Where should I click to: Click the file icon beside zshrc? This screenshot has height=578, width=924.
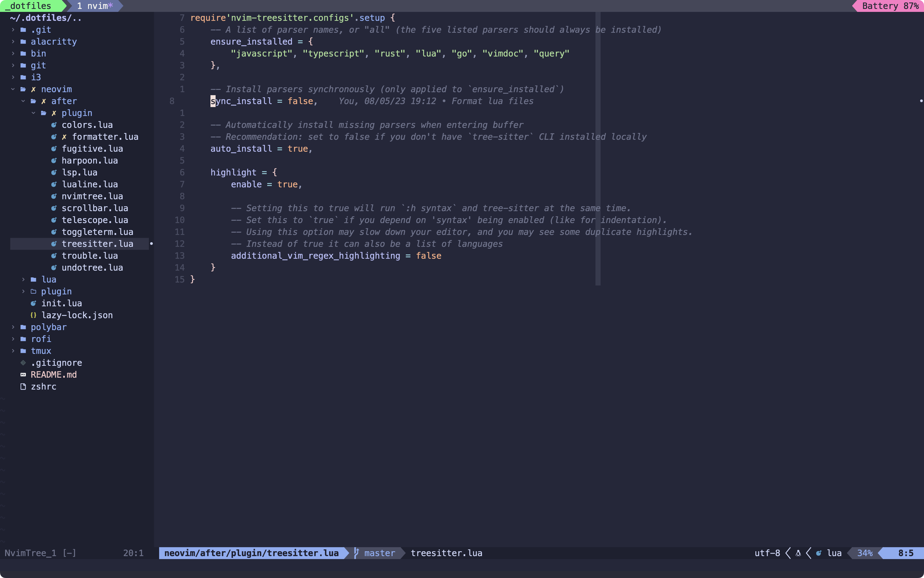pyautogui.click(x=23, y=387)
